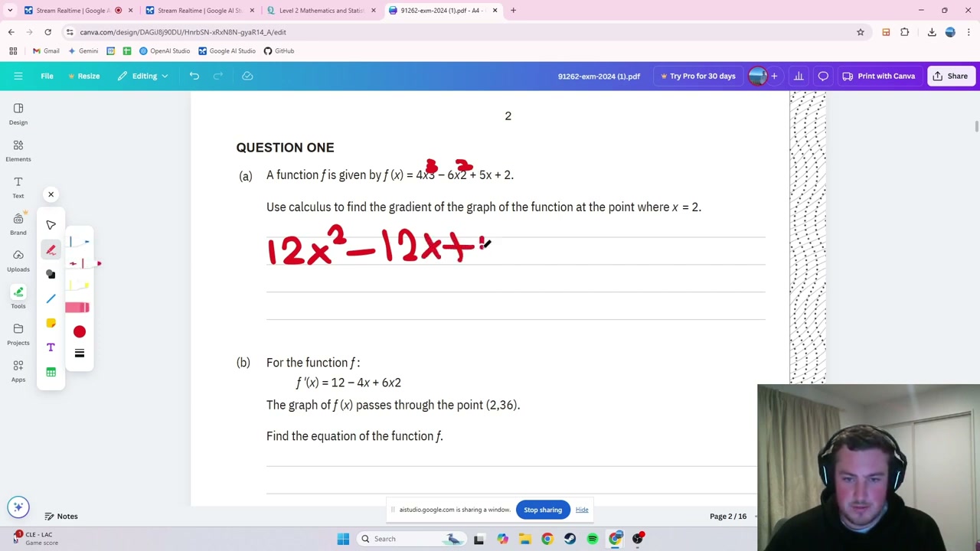Viewport: 980px width, 551px height.
Task: Open the Apps panel
Action: point(18,370)
